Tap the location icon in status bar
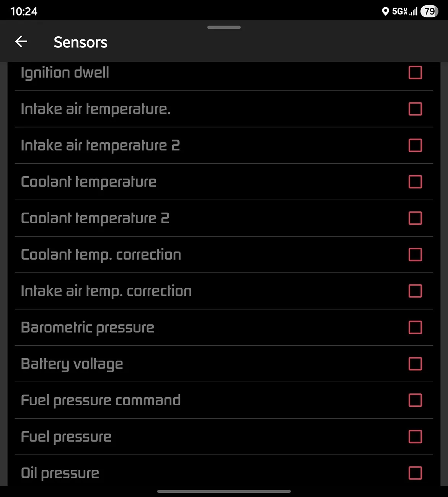Viewport: 448px width, 497px height. click(x=385, y=11)
